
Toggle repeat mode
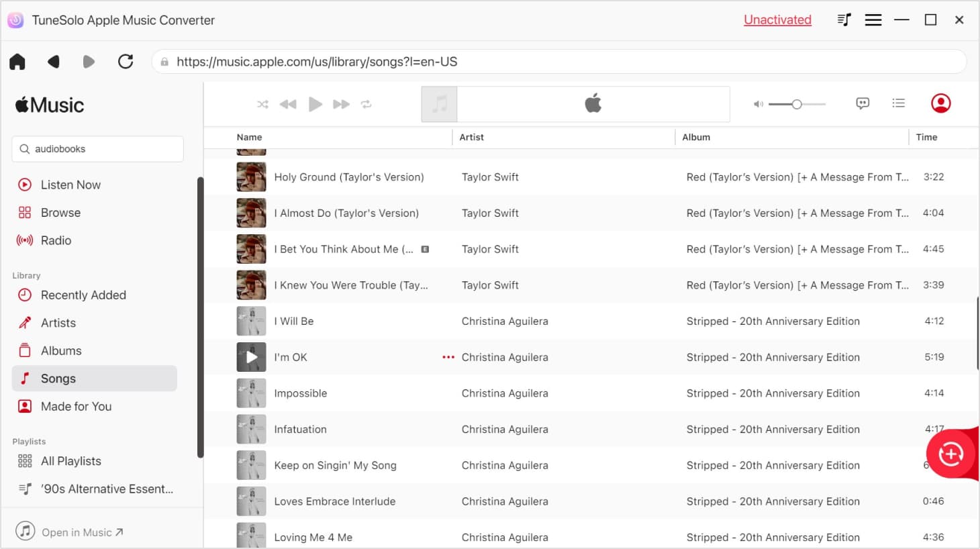click(x=366, y=104)
